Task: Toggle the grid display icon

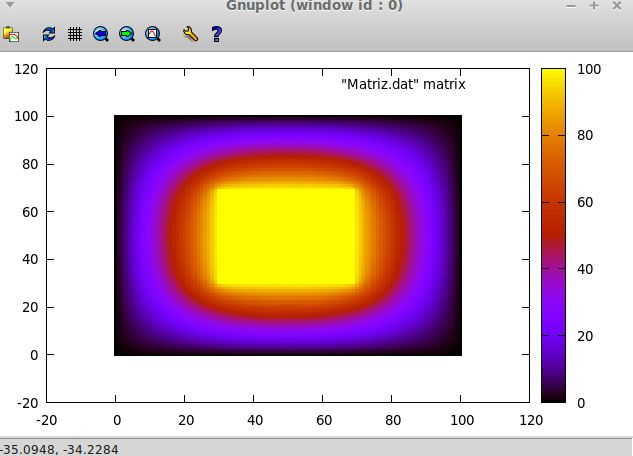Action: (x=75, y=34)
